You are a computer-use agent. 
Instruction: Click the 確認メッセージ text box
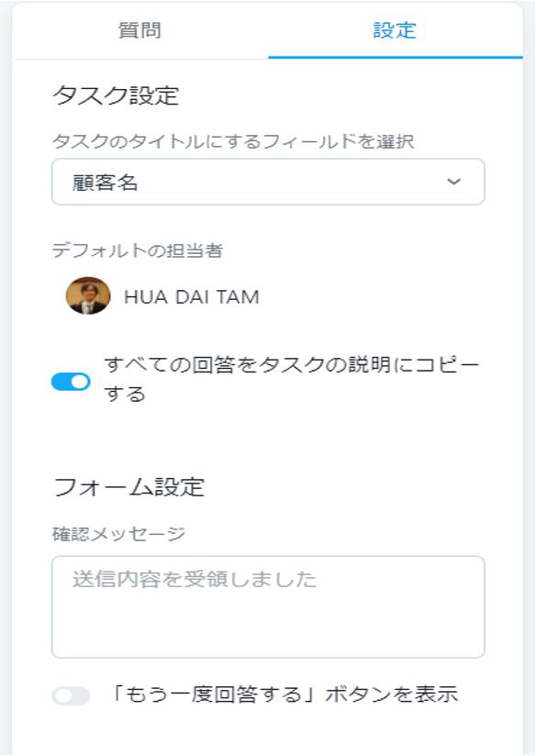268,606
